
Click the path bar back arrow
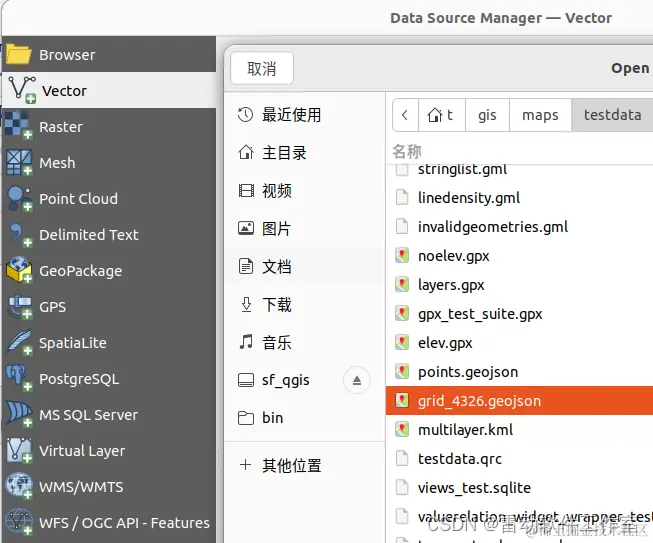click(405, 115)
